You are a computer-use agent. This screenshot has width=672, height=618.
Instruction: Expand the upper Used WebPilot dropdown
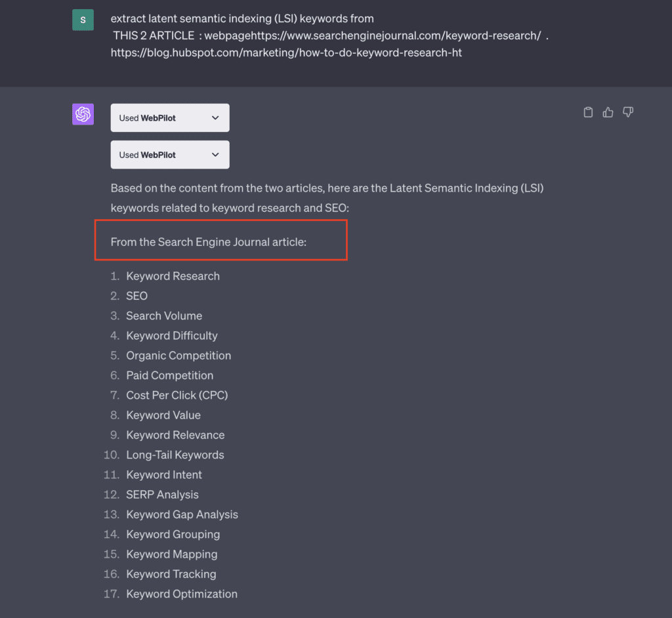click(170, 118)
